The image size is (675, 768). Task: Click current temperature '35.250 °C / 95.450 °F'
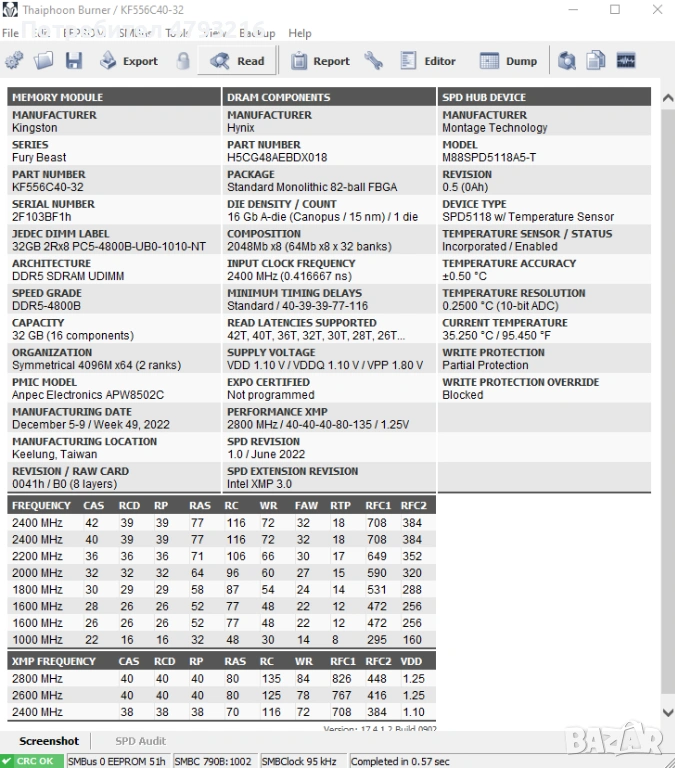click(x=496, y=336)
